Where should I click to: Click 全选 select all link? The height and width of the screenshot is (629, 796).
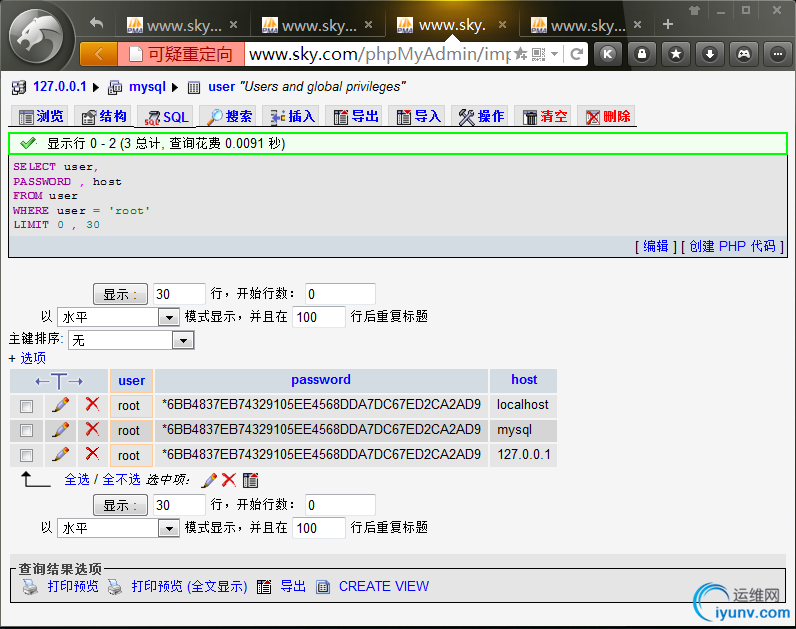point(77,480)
